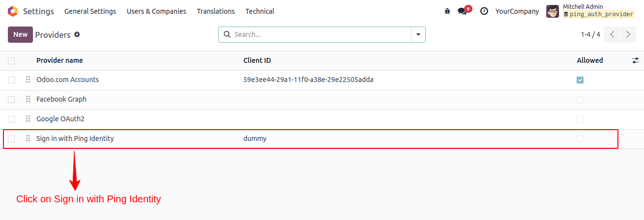Viewport: 644px width, 220px height.
Task: Open Sign in with Ping Identity
Action: [x=75, y=138]
